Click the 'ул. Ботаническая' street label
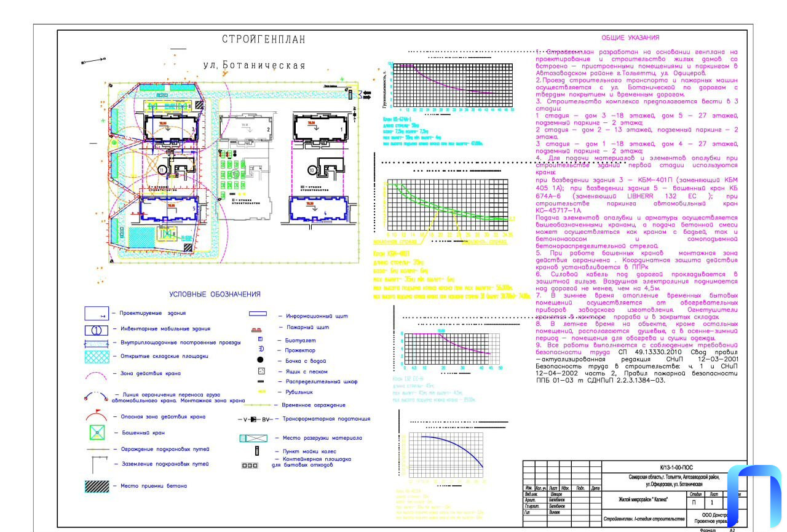Viewport: 787px width, 532px height. 254,66
